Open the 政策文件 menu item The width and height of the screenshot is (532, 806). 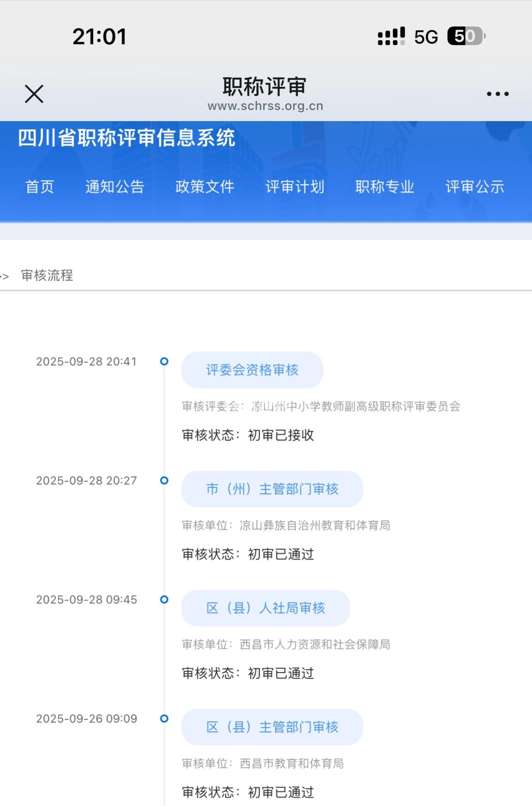(205, 187)
